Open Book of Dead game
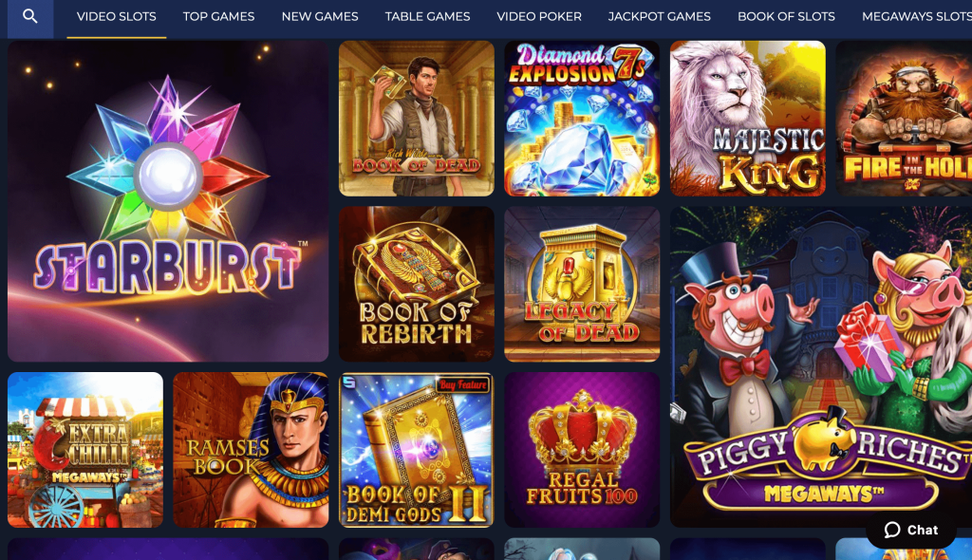 coord(417,119)
